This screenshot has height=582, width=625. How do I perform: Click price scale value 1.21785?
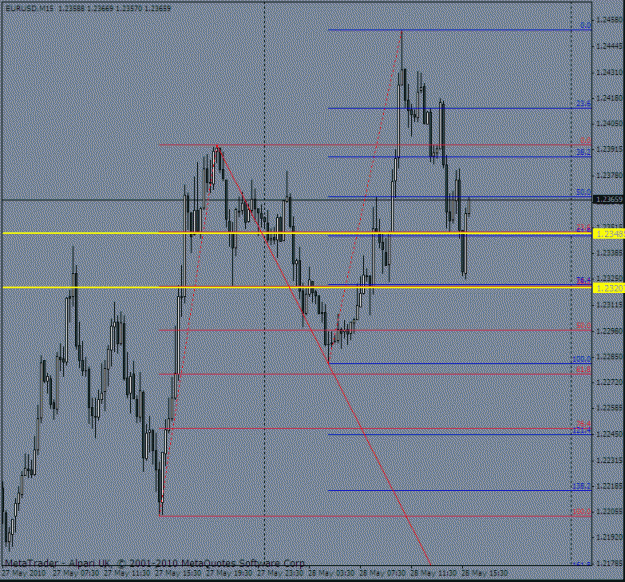(x=610, y=563)
